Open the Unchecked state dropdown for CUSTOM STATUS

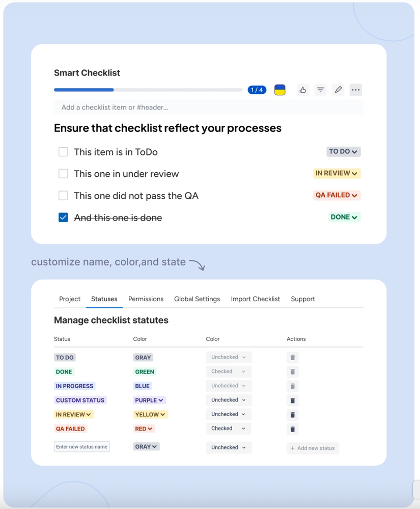point(228,400)
